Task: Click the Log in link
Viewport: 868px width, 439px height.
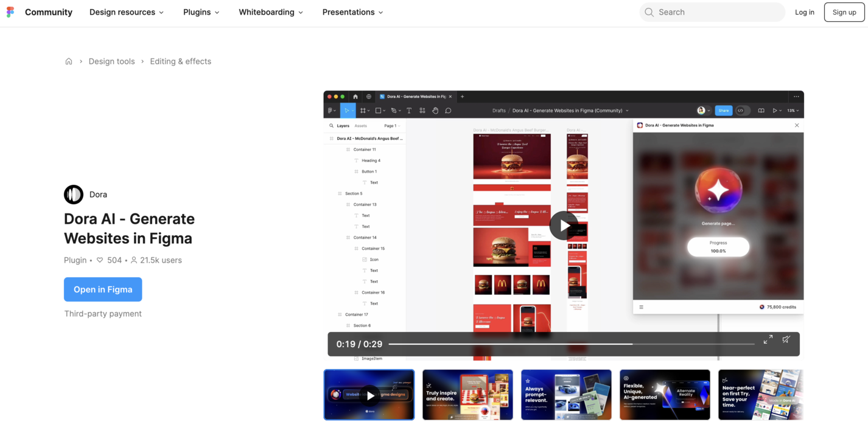Action: click(804, 12)
